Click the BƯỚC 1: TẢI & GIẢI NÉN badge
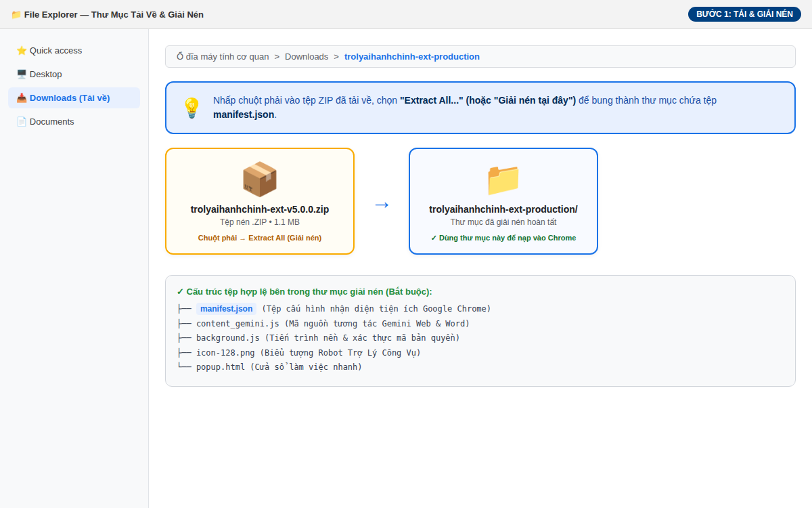Image resolution: width=812 pixels, height=508 pixels. click(744, 14)
